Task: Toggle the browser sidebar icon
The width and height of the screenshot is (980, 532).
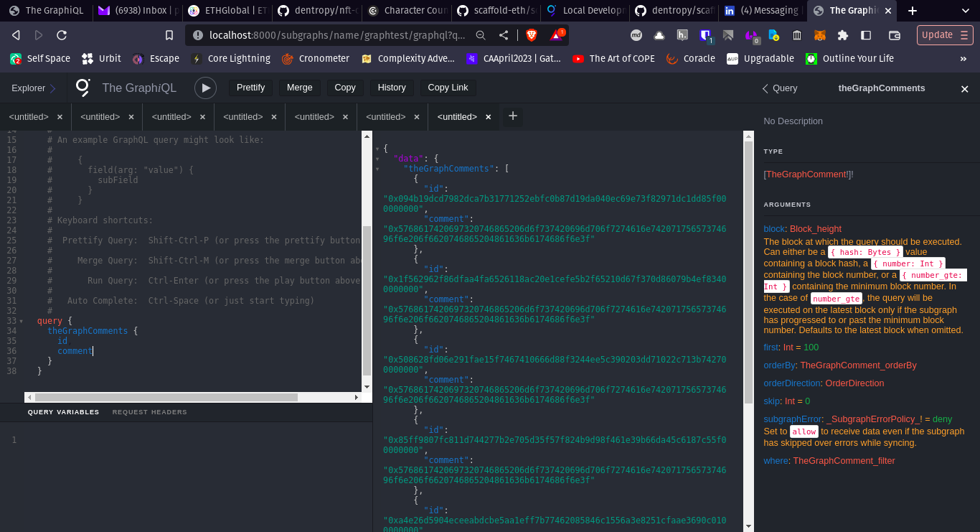Action: point(866,35)
